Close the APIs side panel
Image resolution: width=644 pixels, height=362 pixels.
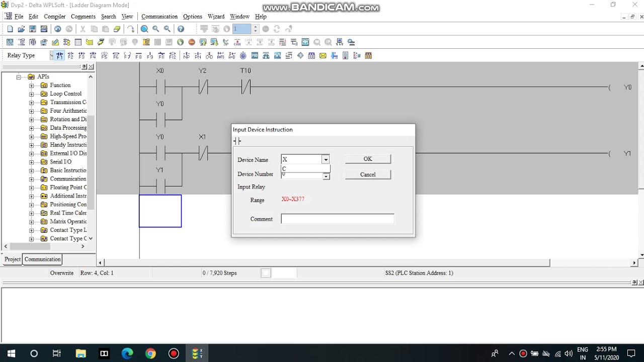click(x=91, y=67)
